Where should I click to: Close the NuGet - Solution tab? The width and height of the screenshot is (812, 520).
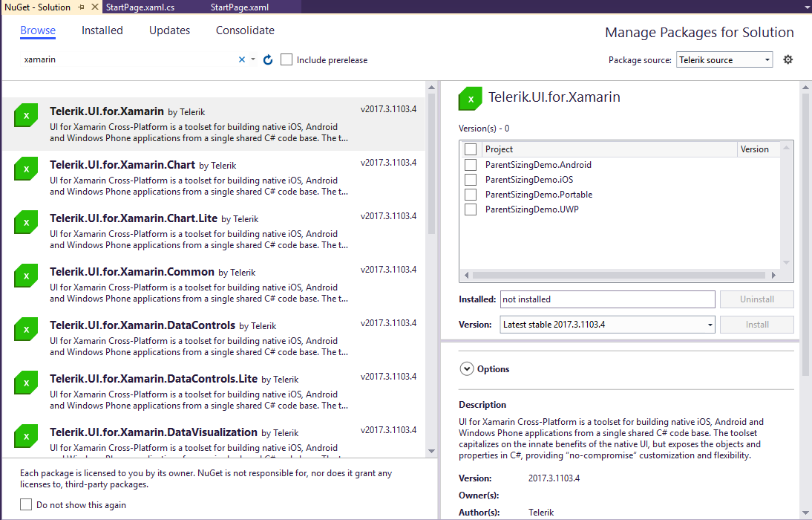[x=95, y=7]
